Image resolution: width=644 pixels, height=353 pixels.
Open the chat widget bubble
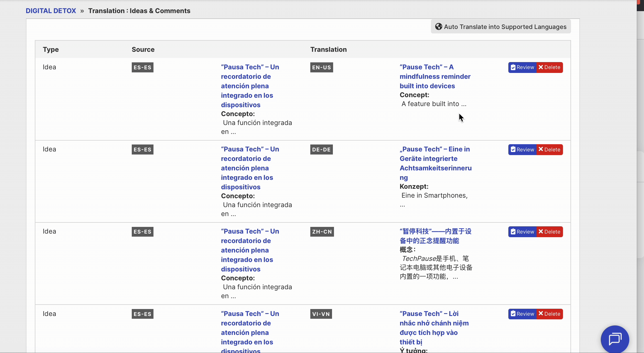pyautogui.click(x=615, y=339)
